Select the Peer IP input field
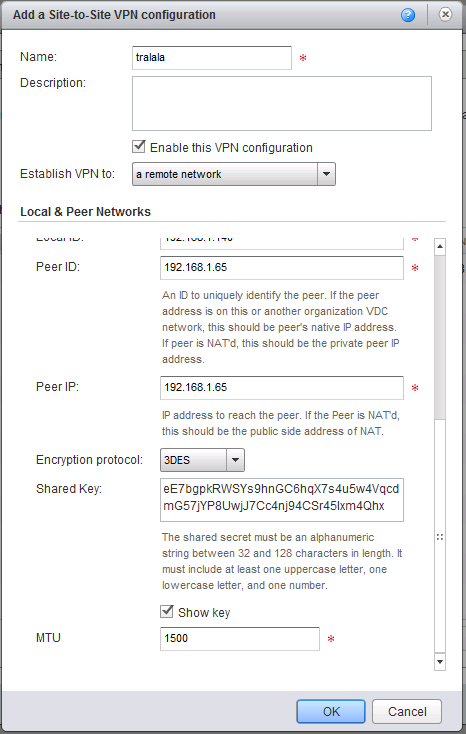 coord(281,388)
